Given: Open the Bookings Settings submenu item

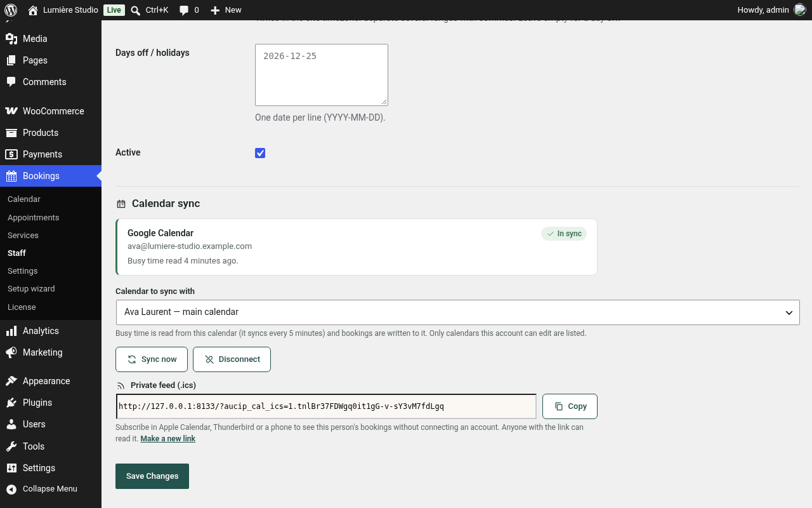Looking at the screenshot, I should tap(51, 271).
